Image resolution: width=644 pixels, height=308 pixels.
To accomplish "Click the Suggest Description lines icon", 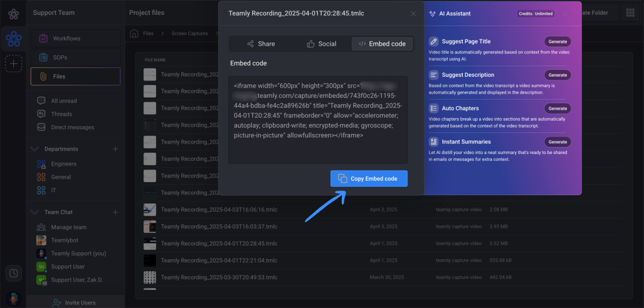I will coord(433,75).
